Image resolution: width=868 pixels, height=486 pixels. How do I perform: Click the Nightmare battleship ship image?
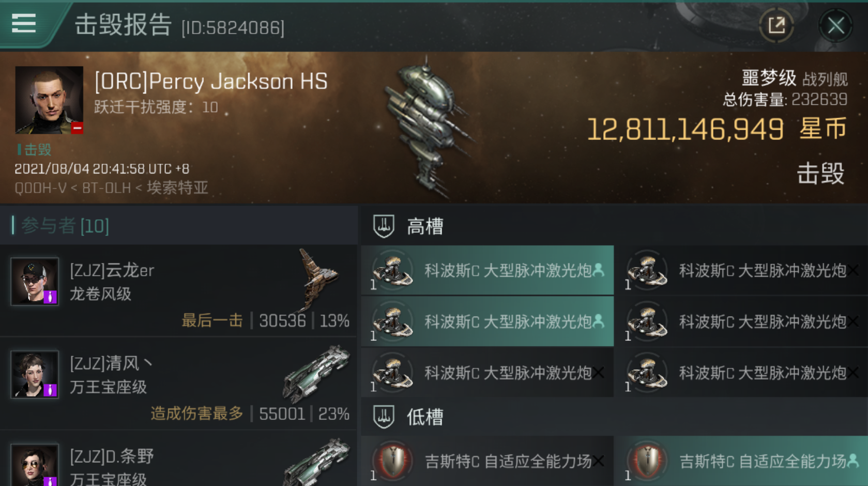tap(428, 127)
